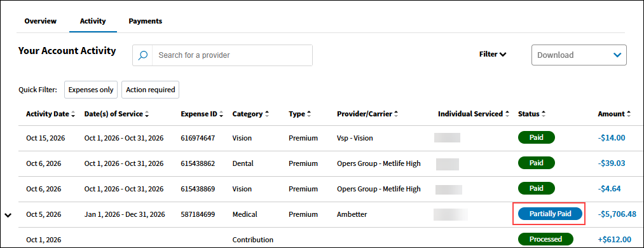The image size is (644, 248).
Task: Select the Activity tab
Action: [93, 21]
